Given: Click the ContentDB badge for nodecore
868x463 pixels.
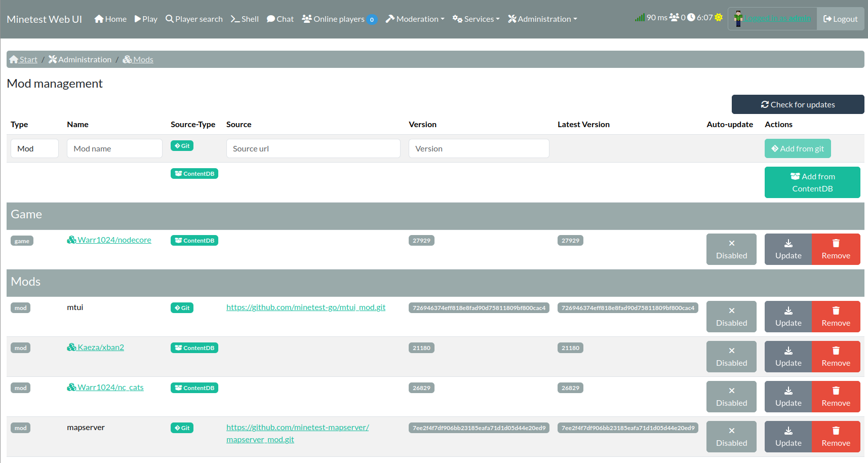Looking at the screenshot, I should (x=194, y=241).
